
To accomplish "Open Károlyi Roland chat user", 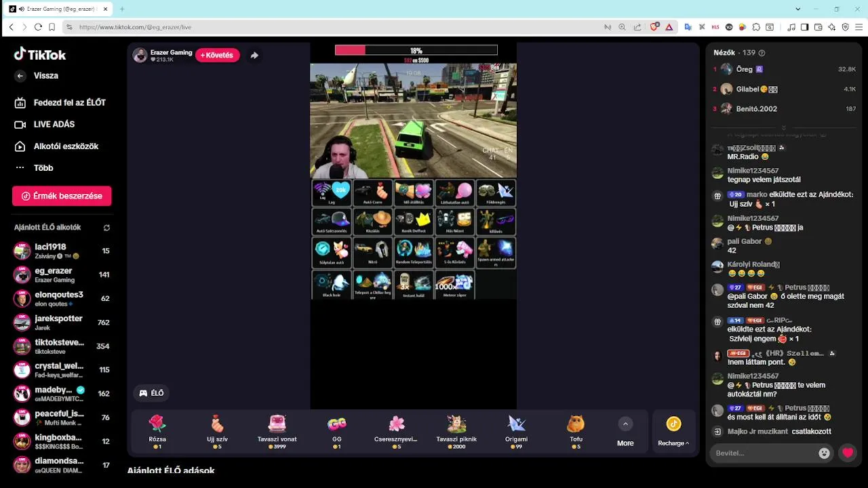I will pyautogui.click(x=753, y=264).
